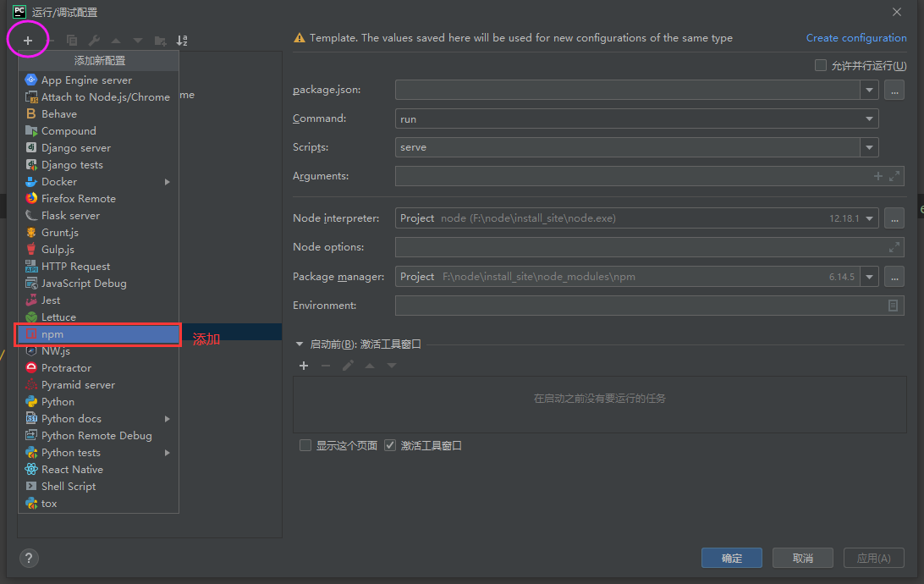Choose HTTP Request configuration type

coord(98,267)
